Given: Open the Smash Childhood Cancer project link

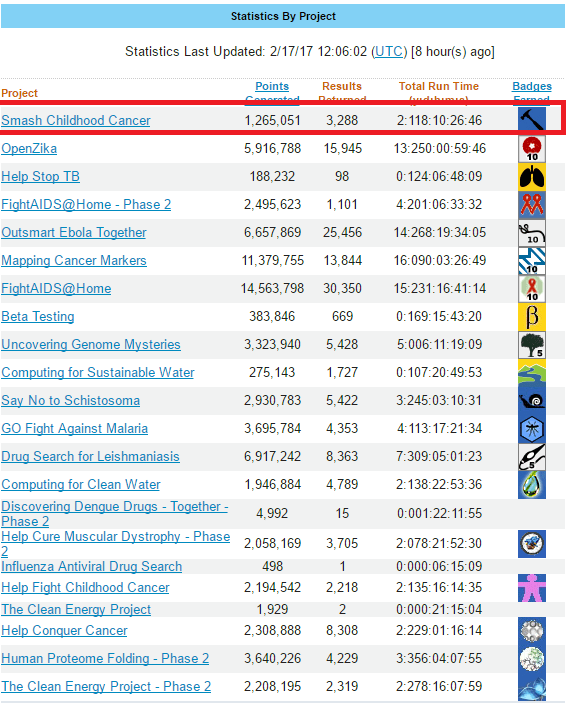Looking at the screenshot, I should tap(76, 120).
